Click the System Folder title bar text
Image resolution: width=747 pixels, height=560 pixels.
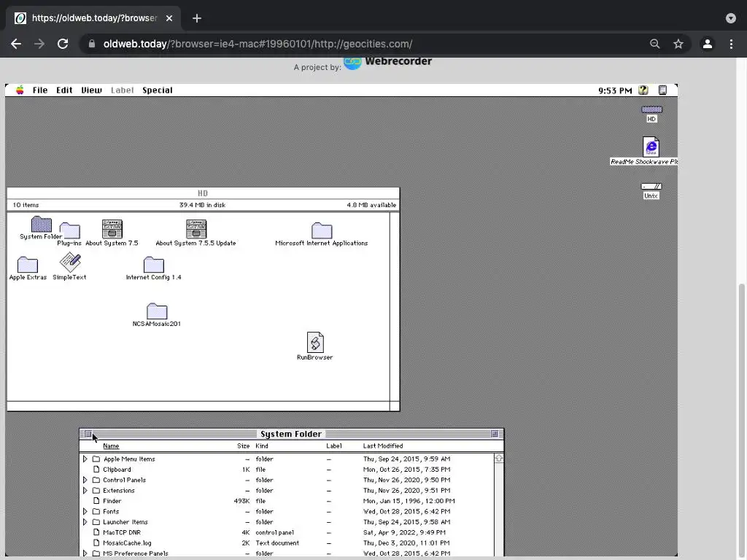[291, 434]
